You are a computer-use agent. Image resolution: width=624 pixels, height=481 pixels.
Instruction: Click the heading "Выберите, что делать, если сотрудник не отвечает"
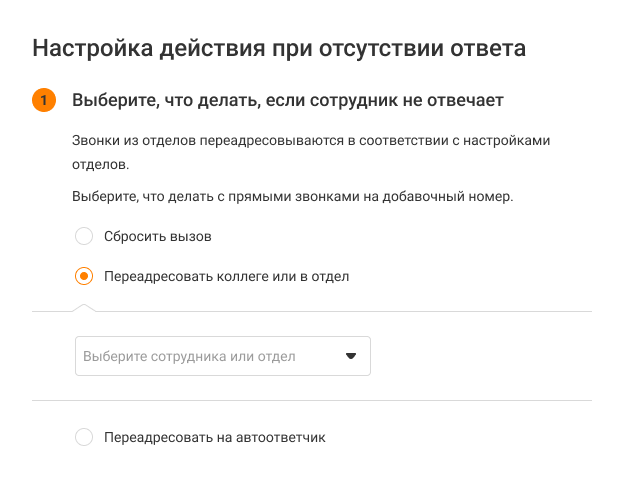(287, 101)
